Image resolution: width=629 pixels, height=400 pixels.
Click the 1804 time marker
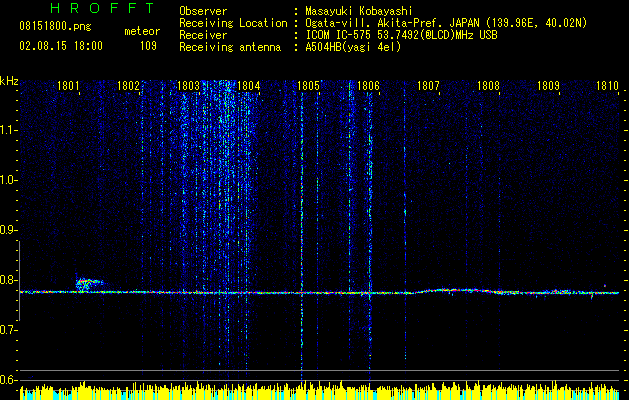(x=248, y=86)
